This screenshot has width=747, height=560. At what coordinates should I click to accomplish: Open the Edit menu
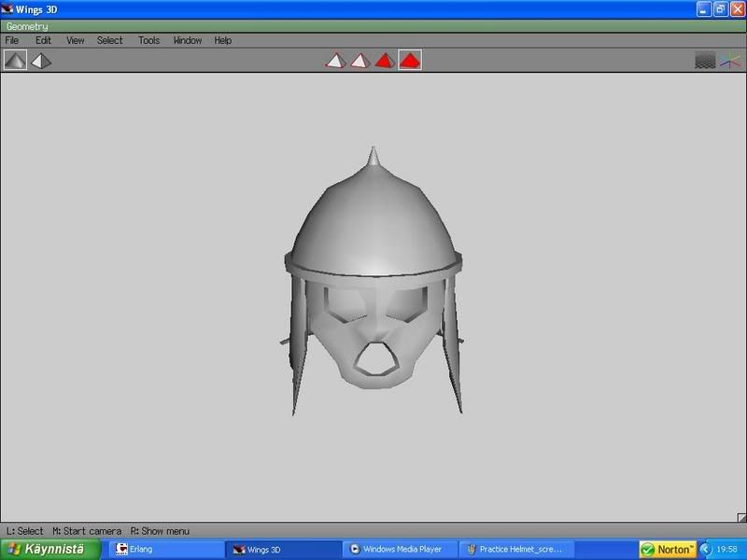[x=43, y=41]
